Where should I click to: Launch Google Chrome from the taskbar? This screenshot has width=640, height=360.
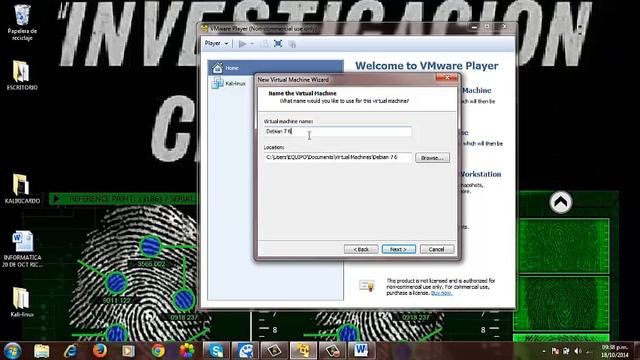[x=158, y=351]
